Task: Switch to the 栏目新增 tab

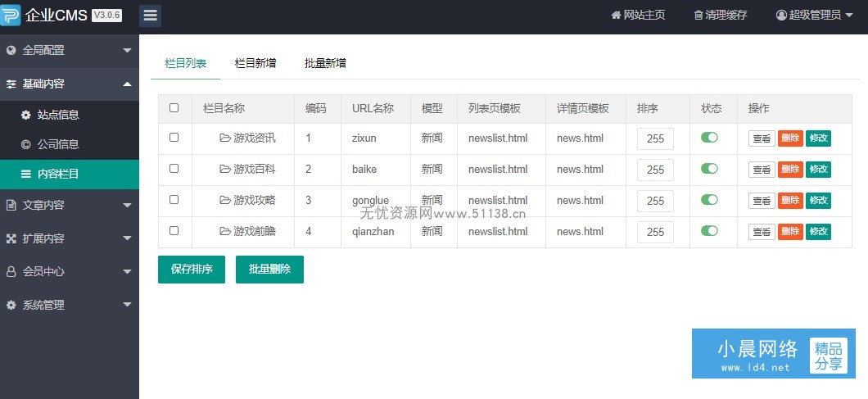Action: point(255,63)
